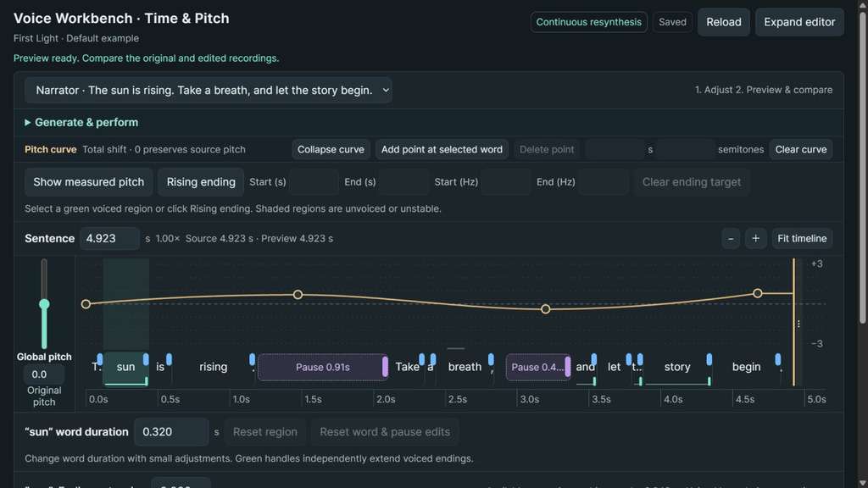Click the yellow end-of-sentence marker line
This screenshot has height=488, width=868.
(x=793, y=321)
